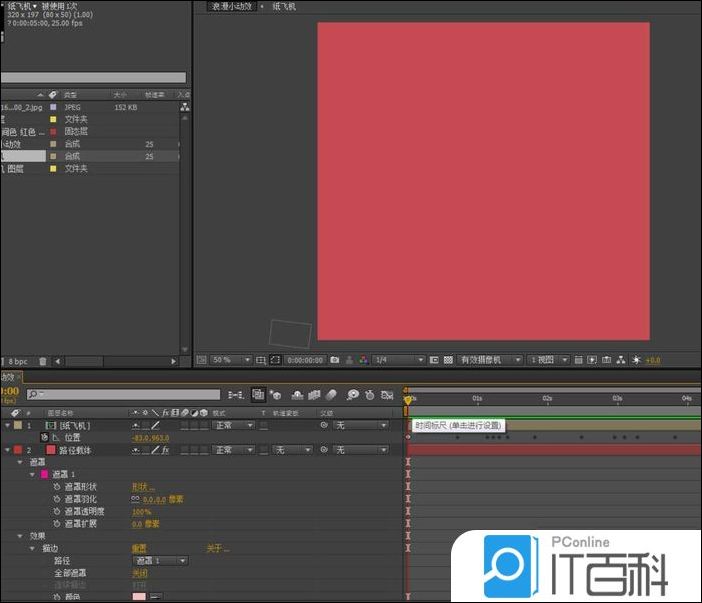Open the pink 颜色 color swatch
Viewport: 702px width, 603px height.
[x=139, y=597]
